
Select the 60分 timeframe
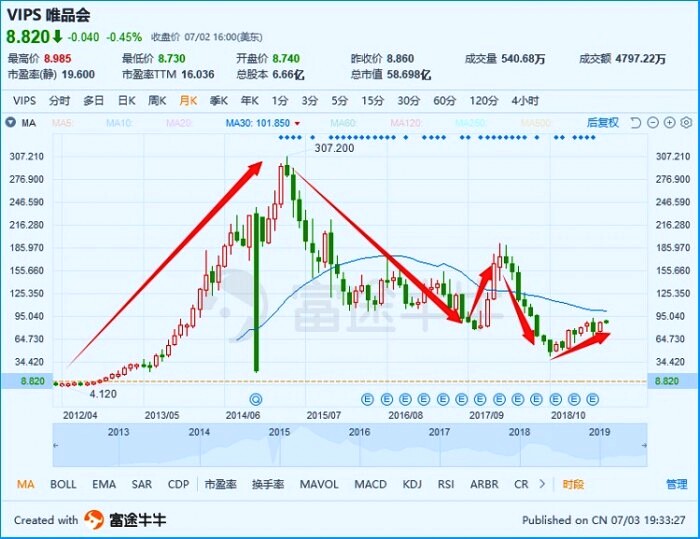(x=444, y=100)
